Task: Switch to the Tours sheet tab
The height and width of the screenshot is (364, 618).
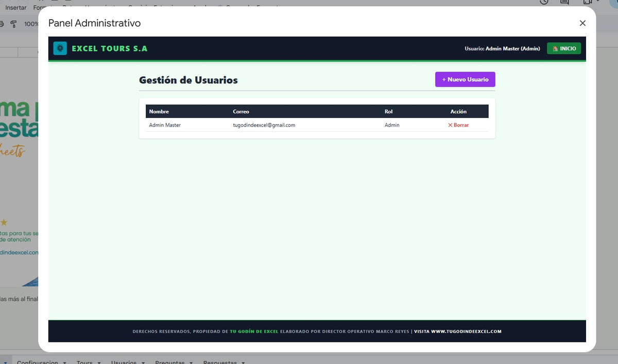Action: (x=84, y=362)
